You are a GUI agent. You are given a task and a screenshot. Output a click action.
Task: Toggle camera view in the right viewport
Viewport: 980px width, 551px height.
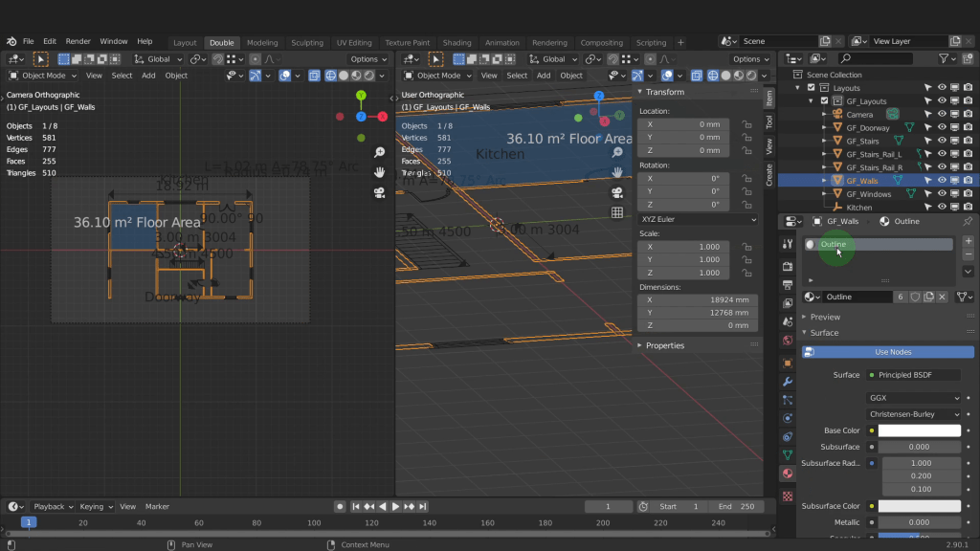(x=617, y=192)
